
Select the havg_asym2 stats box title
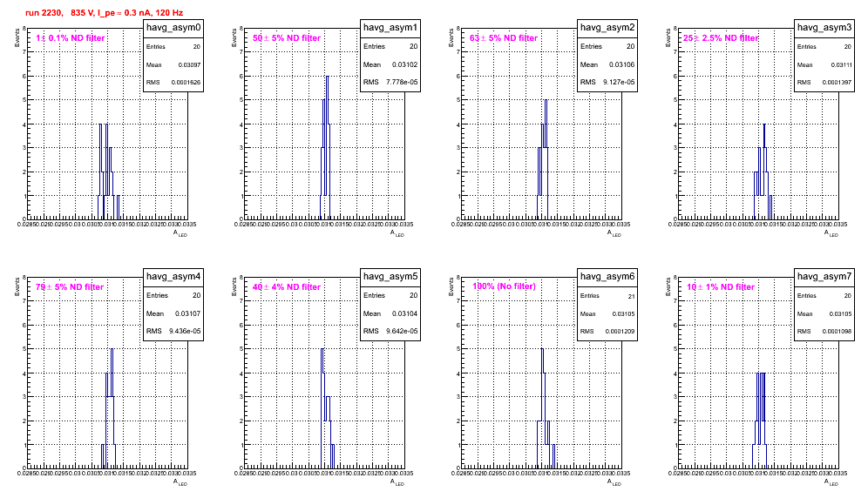pos(607,27)
